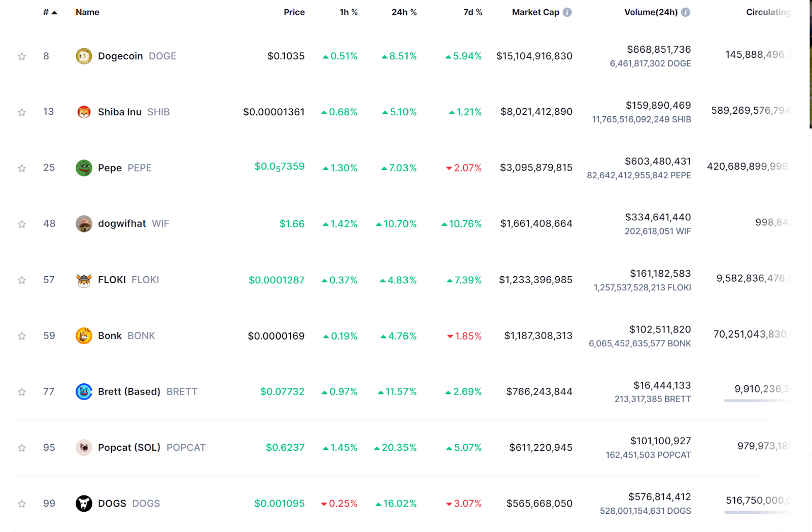Star Pepe to add to watchlist

coord(22,168)
